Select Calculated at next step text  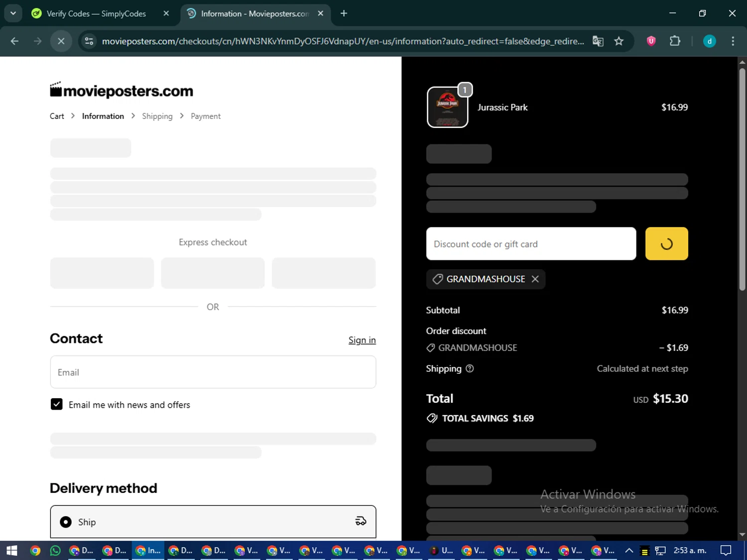coord(642,369)
